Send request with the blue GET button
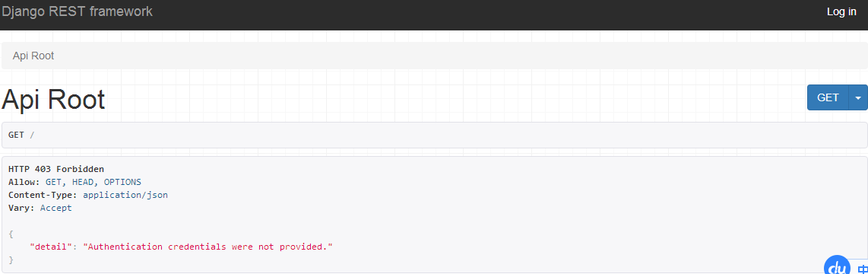This screenshot has height=274, width=868. tap(828, 97)
